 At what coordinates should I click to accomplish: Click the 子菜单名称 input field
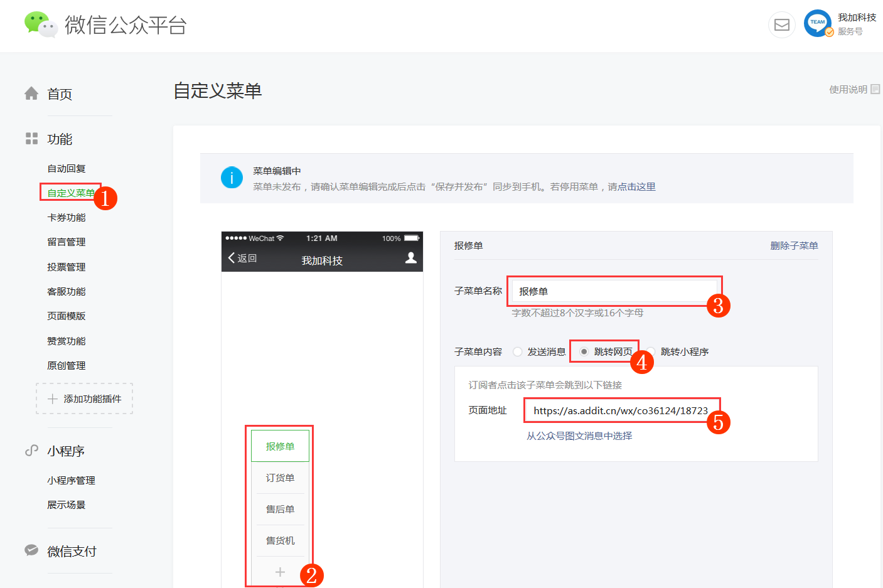[x=612, y=292]
